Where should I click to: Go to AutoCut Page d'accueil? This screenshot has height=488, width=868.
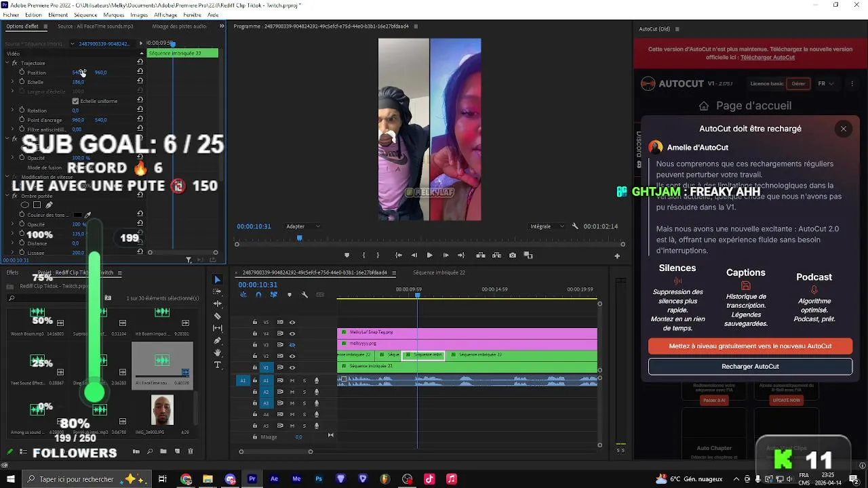745,106
